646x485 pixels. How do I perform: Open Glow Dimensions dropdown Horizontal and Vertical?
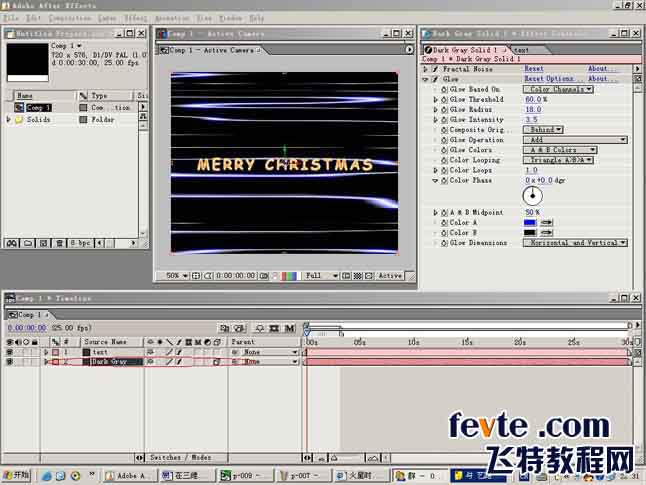(575, 243)
